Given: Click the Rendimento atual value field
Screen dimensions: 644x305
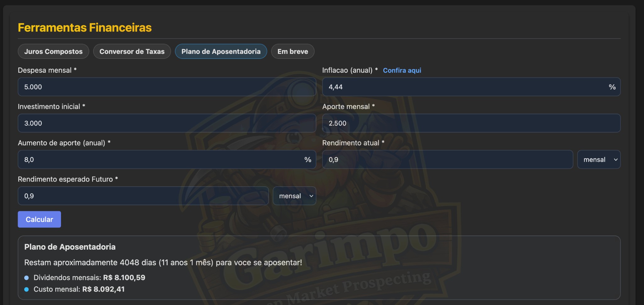Looking at the screenshot, I should tap(447, 160).
